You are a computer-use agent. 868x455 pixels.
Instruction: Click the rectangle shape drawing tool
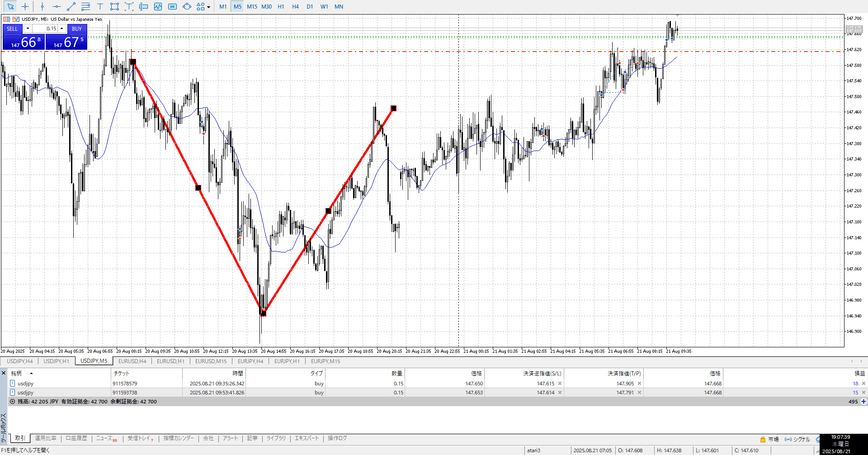(114, 7)
